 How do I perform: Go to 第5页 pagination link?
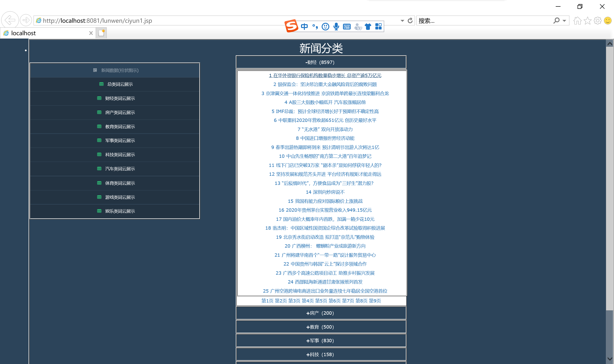pos(321,301)
